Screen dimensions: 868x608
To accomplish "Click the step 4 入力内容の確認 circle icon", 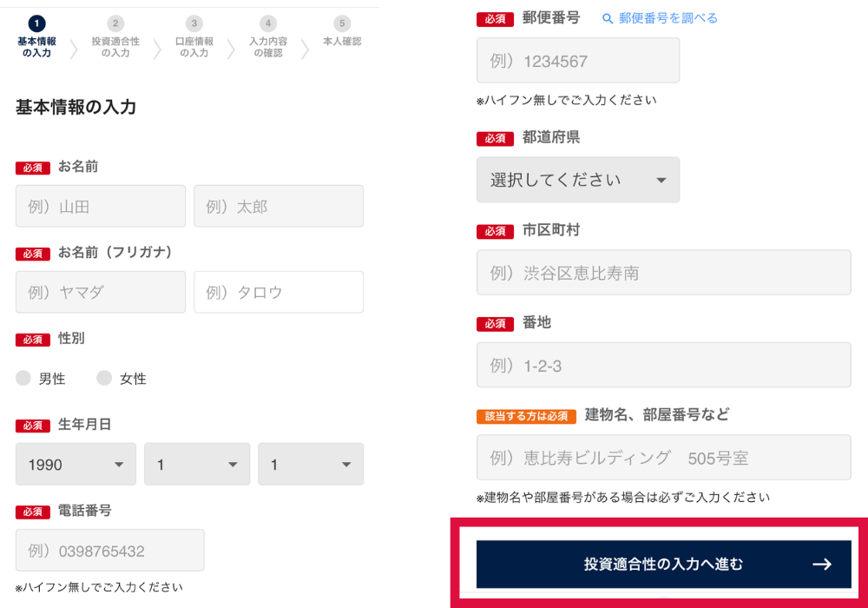I will click(268, 23).
